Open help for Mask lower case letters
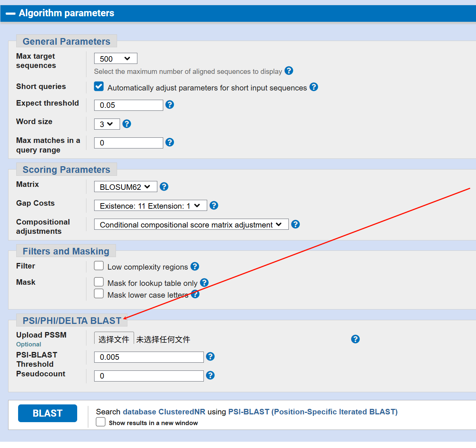 pyautogui.click(x=195, y=294)
